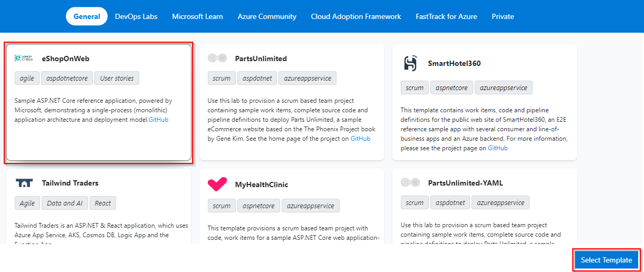The image size is (644, 272).
Task: Click the scrum tag on PartsUnlimited card
Action: tap(222, 78)
